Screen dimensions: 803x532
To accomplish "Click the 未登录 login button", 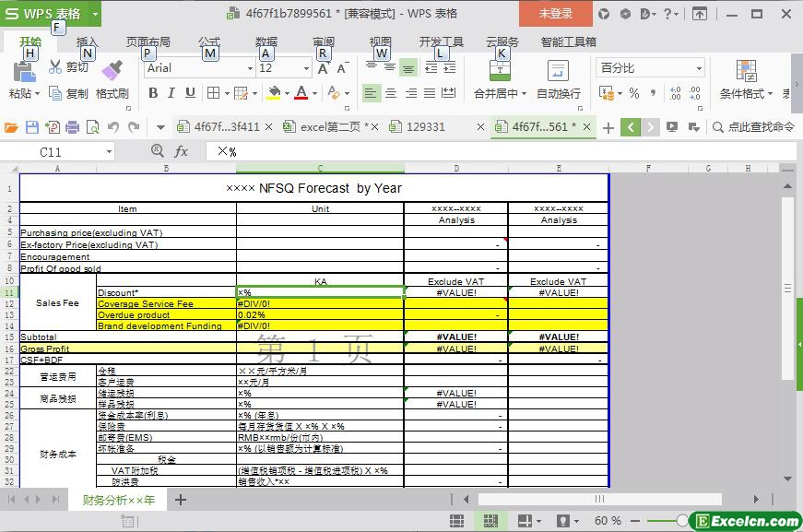I will click(x=555, y=14).
